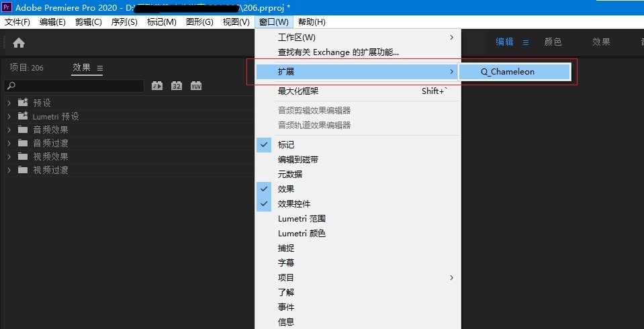Click the search magnifier in the Effects panel
This screenshot has height=329, width=644.
(12, 86)
